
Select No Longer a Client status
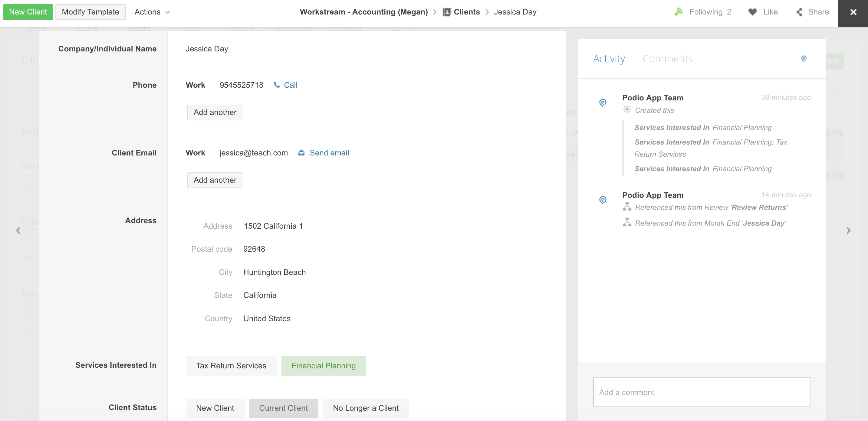(366, 408)
